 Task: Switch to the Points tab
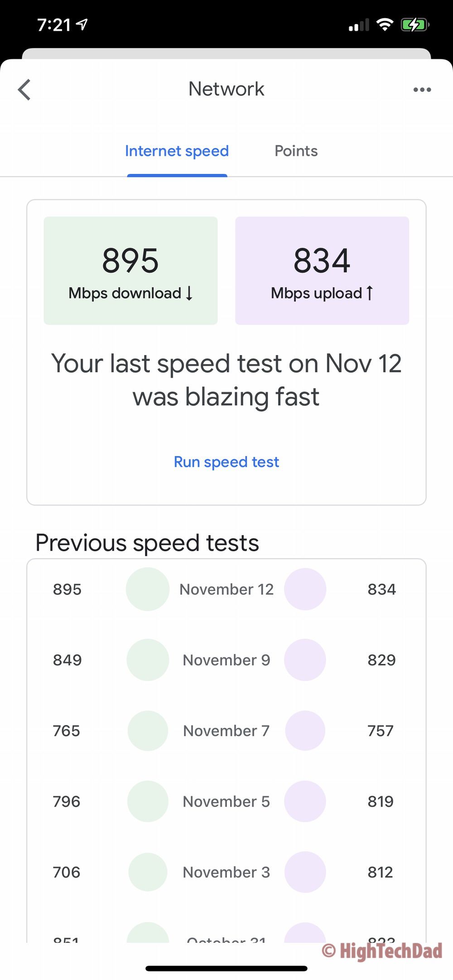click(296, 151)
